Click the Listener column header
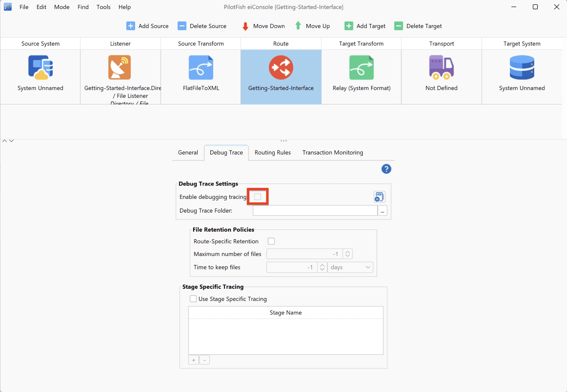This screenshot has width=567, height=392. 120,44
